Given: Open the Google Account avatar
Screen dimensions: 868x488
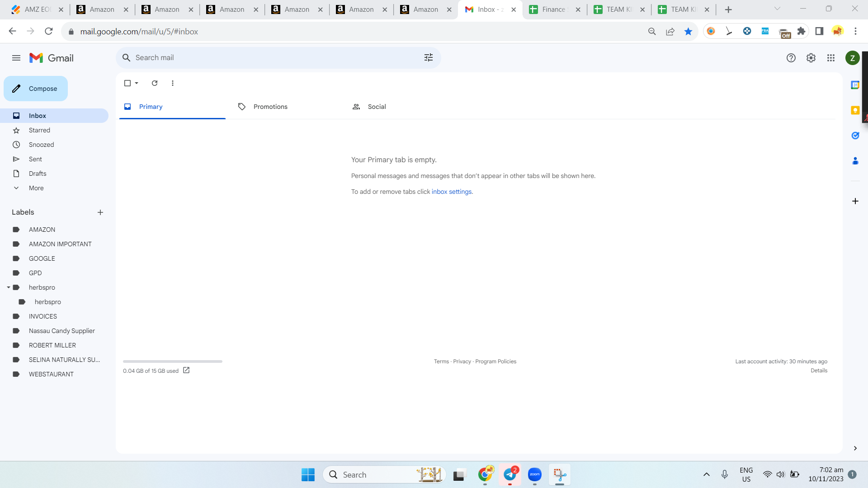Looking at the screenshot, I should [x=852, y=58].
